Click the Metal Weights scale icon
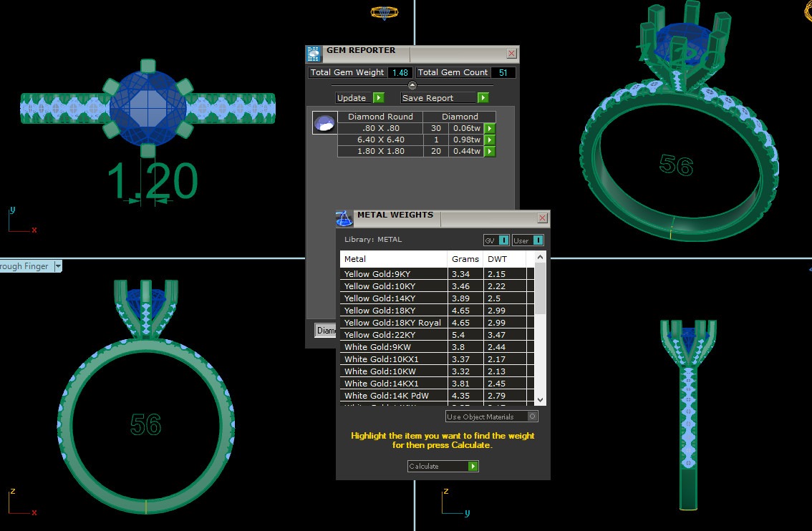This screenshot has height=531, width=812. (344, 218)
